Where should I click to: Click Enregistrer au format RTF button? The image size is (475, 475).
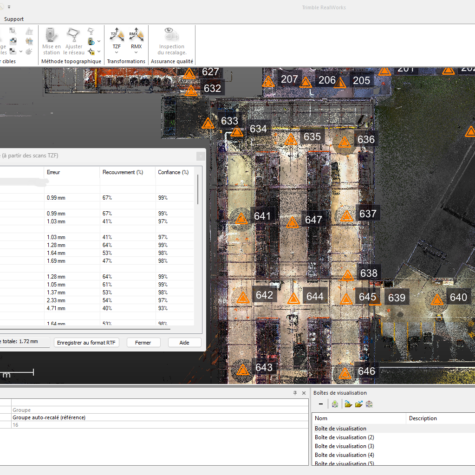point(86,343)
